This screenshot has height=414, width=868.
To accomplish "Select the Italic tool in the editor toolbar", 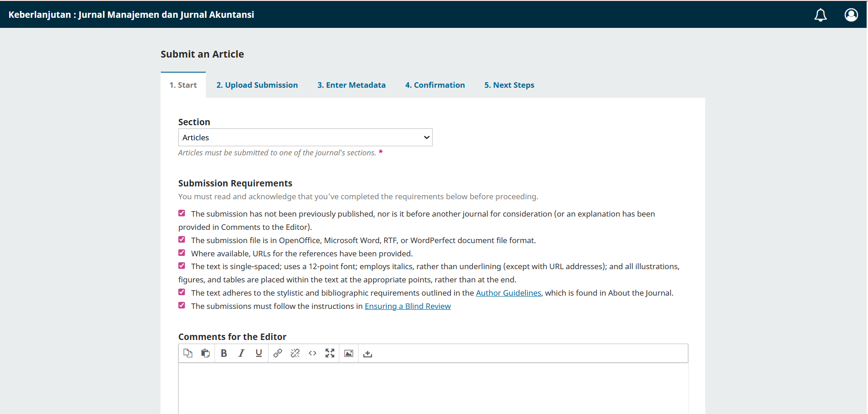I will click(x=241, y=353).
